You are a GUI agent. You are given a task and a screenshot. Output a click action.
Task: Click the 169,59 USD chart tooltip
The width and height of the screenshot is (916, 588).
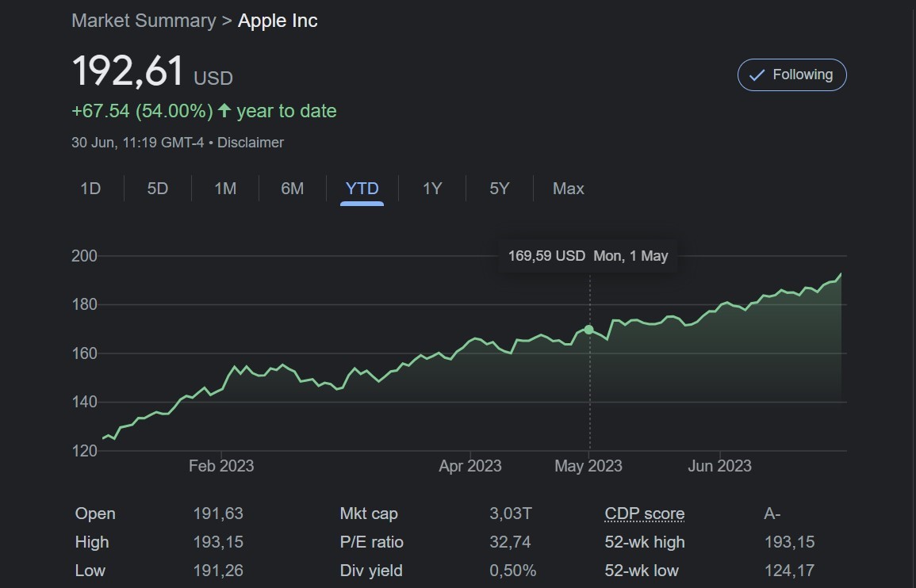[588, 256]
